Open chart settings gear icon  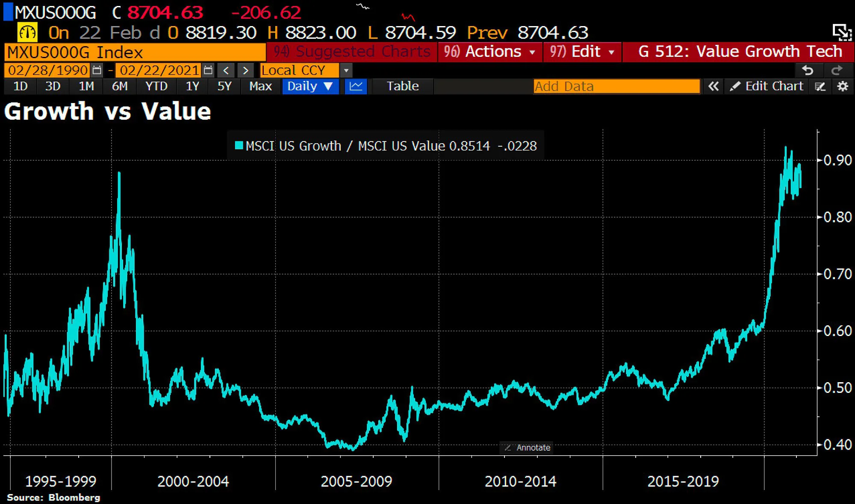[843, 86]
